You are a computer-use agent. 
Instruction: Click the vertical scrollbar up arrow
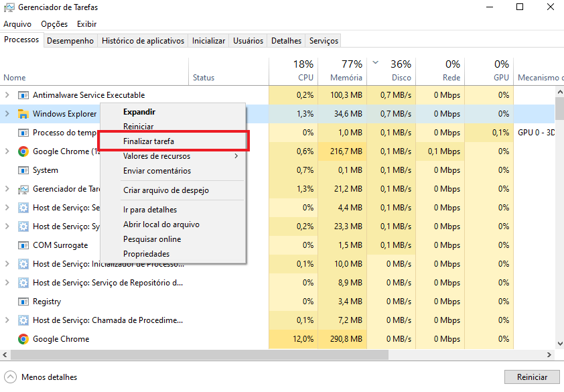[x=560, y=92]
